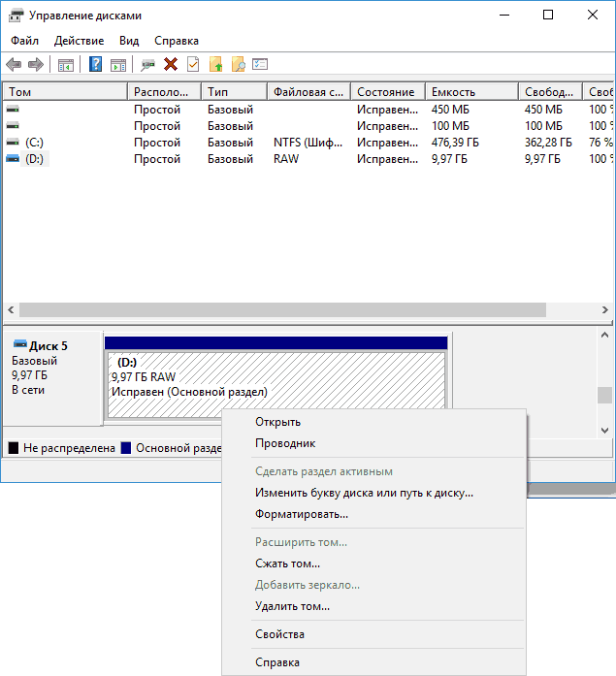Click the folder with green arrow icon
The height and width of the screenshot is (676, 616).
pos(215,65)
